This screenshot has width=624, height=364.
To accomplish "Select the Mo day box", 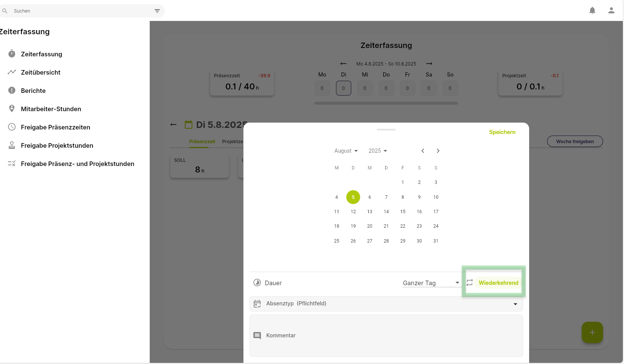I will coord(322,88).
